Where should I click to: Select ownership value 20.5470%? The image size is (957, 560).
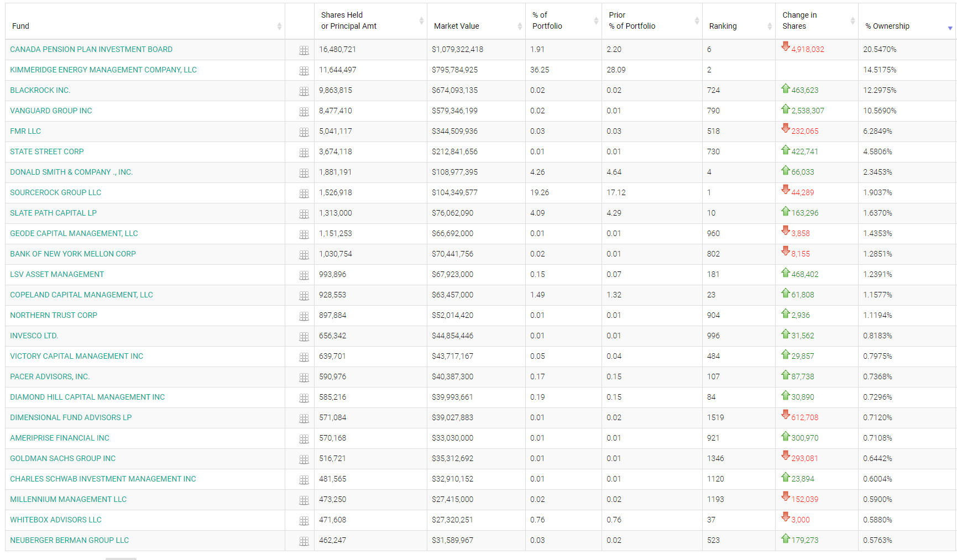pyautogui.click(x=880, y=49)
